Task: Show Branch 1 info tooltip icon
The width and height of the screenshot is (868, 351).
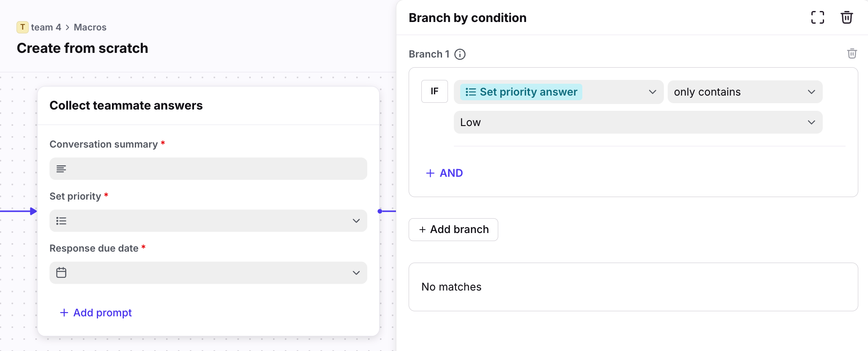Action: click(x=460, y=54)
